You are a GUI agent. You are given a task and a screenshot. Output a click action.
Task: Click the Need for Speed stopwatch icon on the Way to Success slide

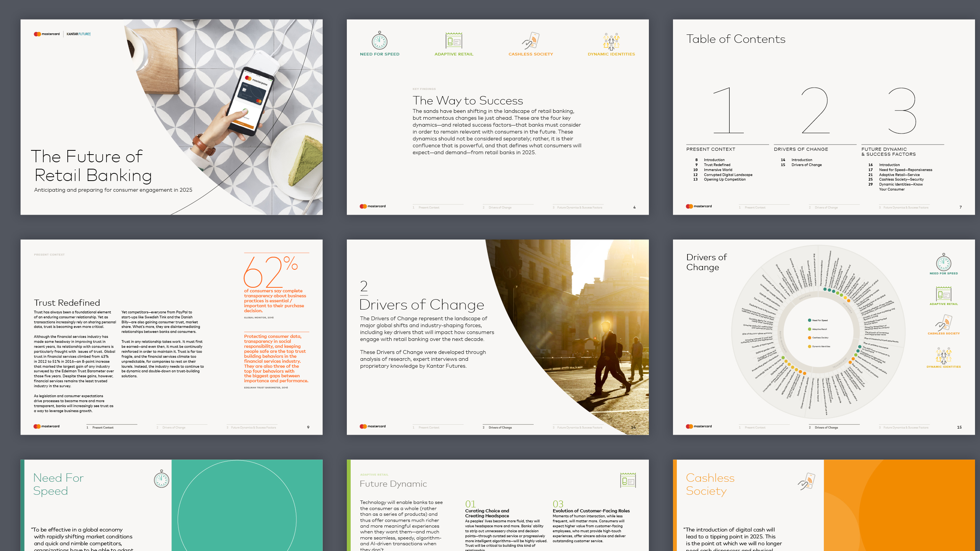pyautogui.click(x=379, y=41)
